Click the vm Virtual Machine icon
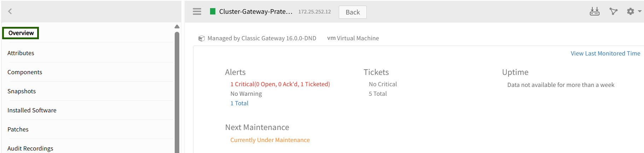 (x=331, y=38)
